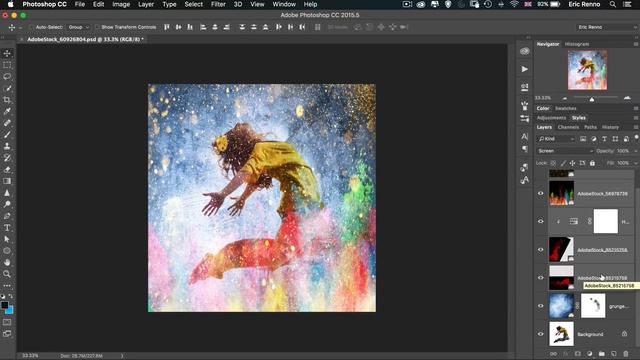Image resolution: width=640 pixels, height=360 pixels.
Task: Select the Lasso tool
Action: click(7, 76)
